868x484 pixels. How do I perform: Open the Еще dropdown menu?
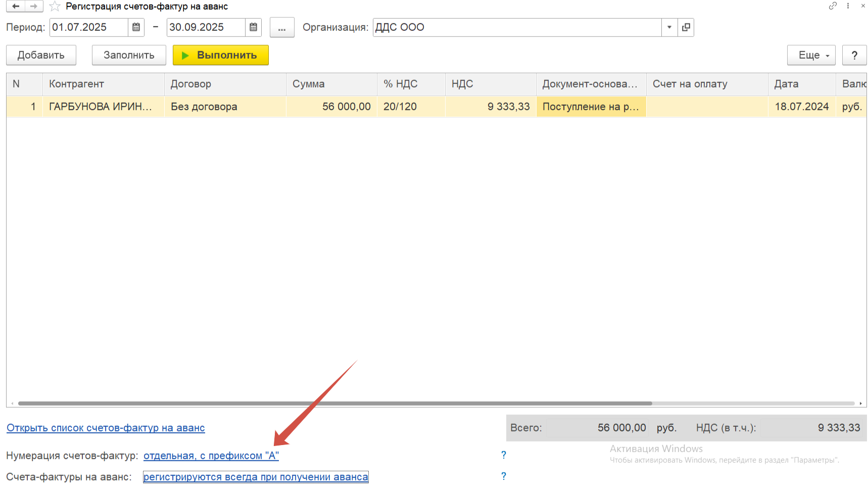pyautogui.click(x=811, y=55)
